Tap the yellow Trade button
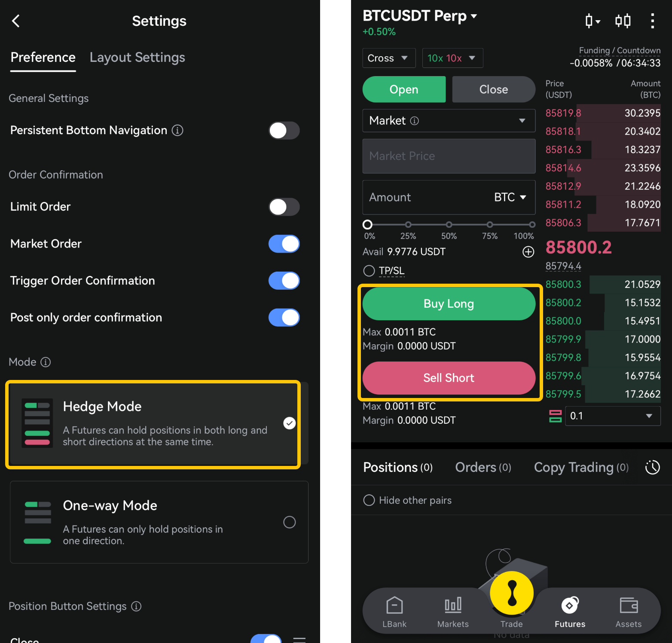The image size is (672, 643). (512, 593)
